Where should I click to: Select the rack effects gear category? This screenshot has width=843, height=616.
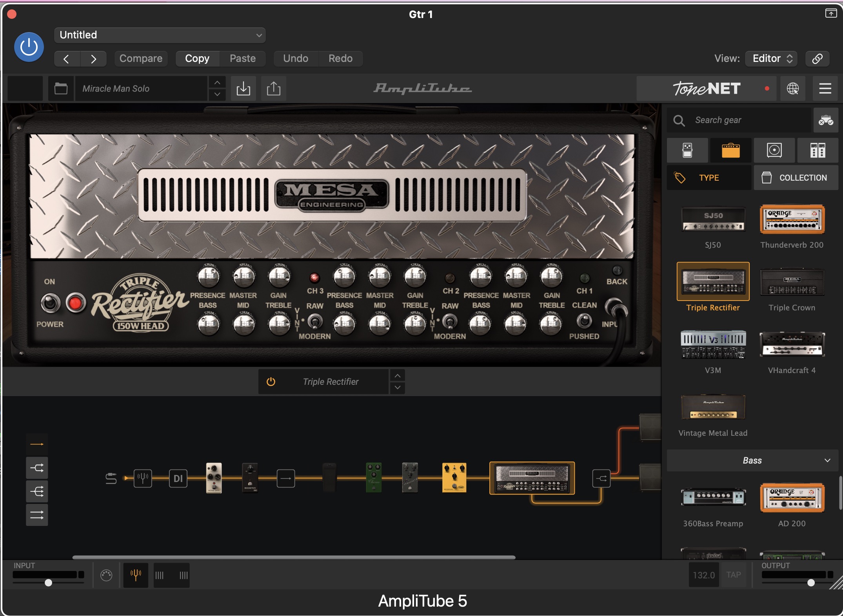[818, 150]
